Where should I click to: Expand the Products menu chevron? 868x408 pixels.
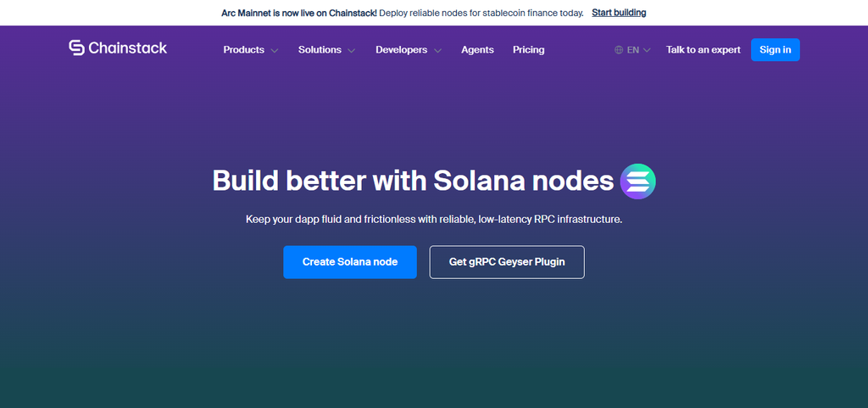[x=275, y=50]
